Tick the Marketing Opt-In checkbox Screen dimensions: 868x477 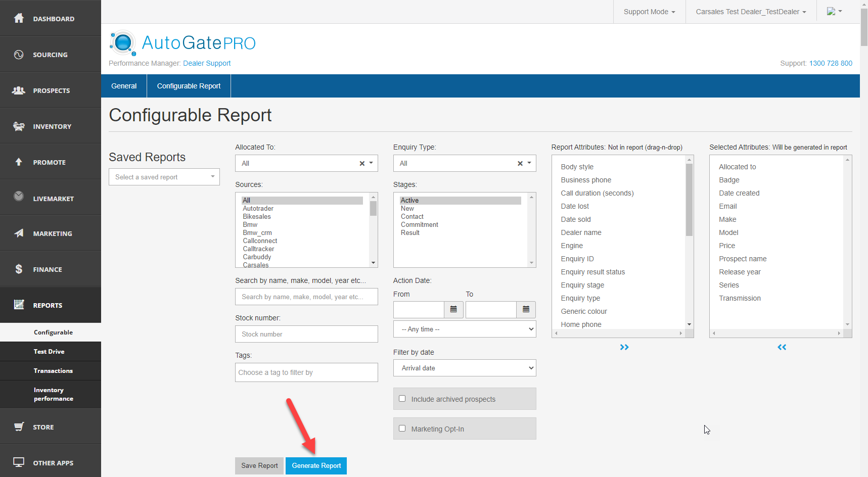pyautogui.click(x=402, y=428)
